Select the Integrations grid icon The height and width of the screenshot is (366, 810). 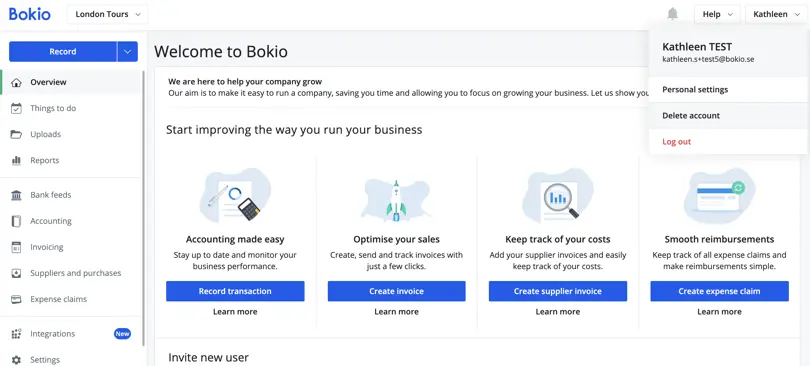(x=17, y=334)
